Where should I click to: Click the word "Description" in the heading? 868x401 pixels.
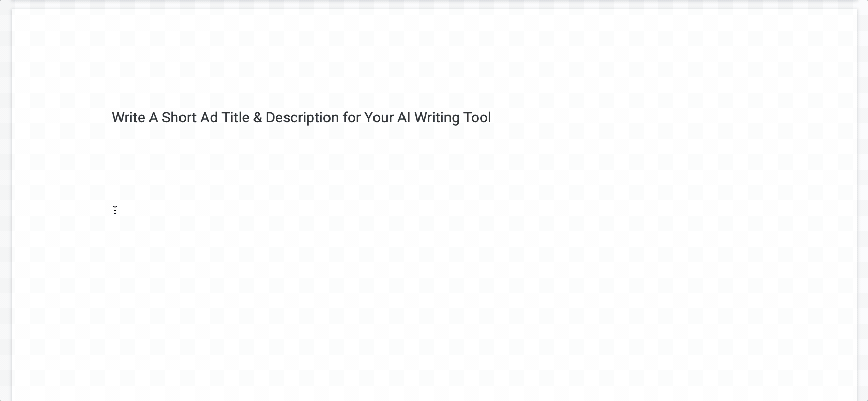coord(302,118)
